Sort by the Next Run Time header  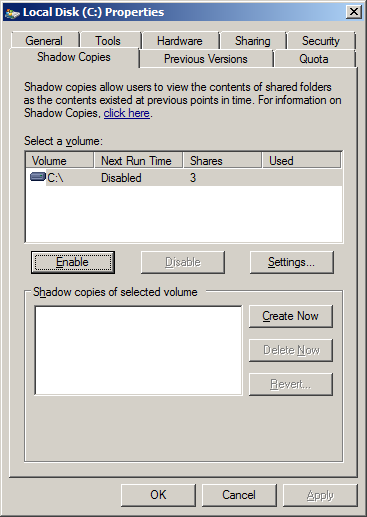[139, 161]
